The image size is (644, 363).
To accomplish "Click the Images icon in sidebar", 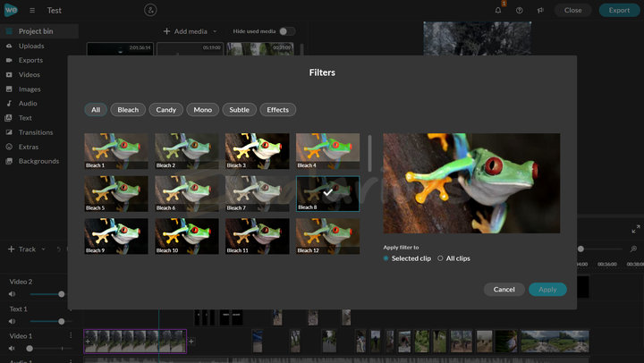I will [9, 89].
